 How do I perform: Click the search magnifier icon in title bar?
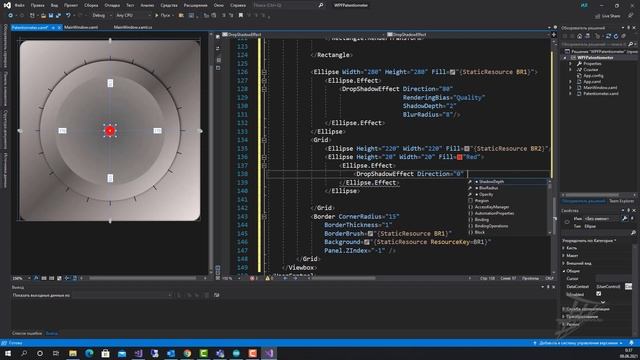click(321, 5)
